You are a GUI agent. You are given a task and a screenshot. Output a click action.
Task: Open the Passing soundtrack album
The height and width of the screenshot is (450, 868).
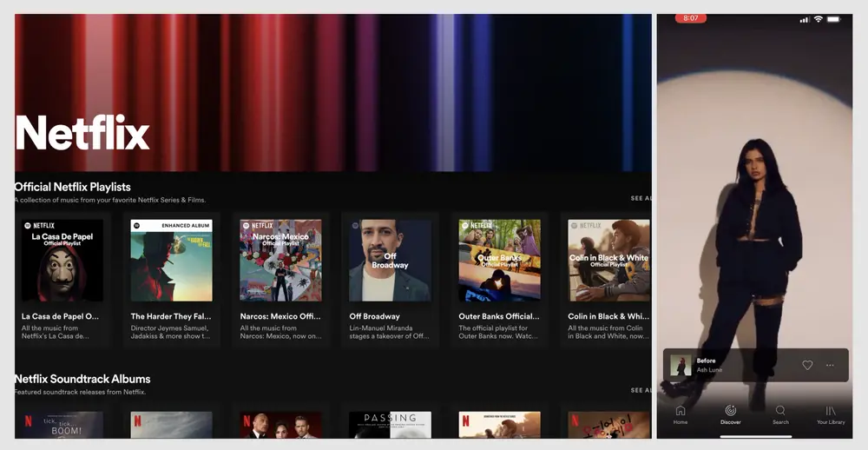(x=390, y=425)
